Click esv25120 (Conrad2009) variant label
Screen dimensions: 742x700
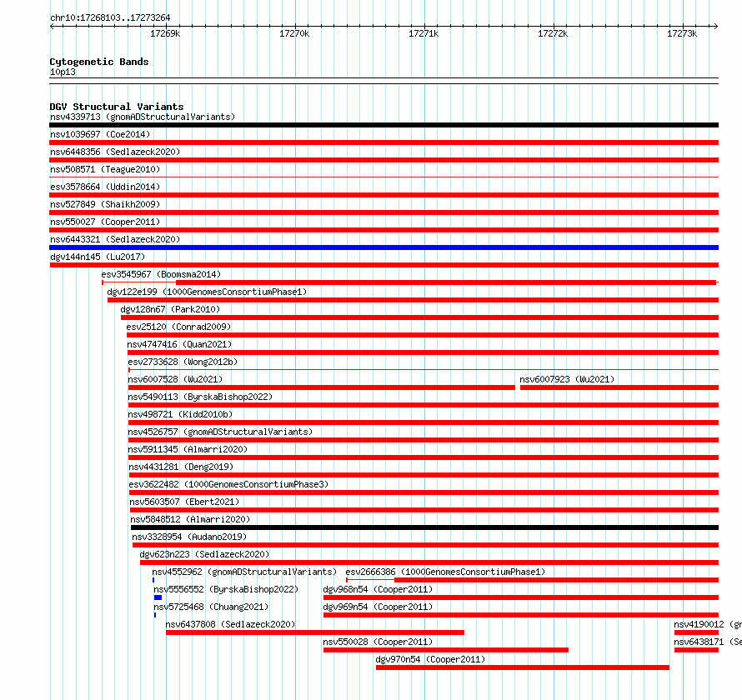click(x=178, y=327)
